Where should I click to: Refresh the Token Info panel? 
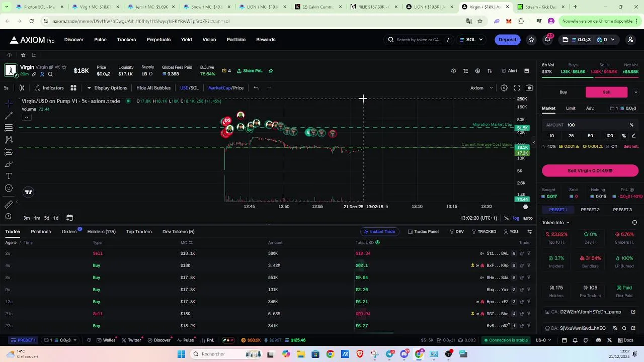[x=634, y=223]
